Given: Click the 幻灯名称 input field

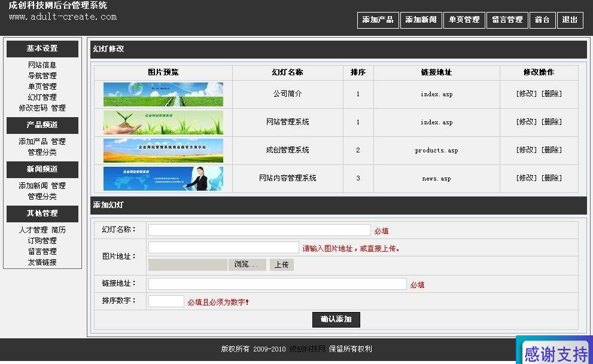Looking at the screenshot, I should pyautogui.click(x=260, y=230).
